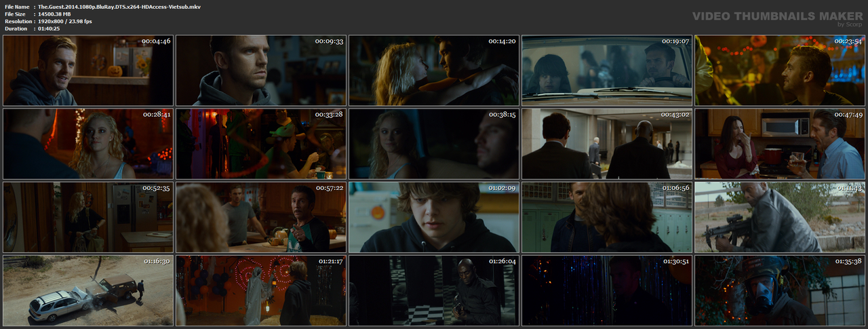Click the 'Resolution' header label
868x329 pixels.
17,21
